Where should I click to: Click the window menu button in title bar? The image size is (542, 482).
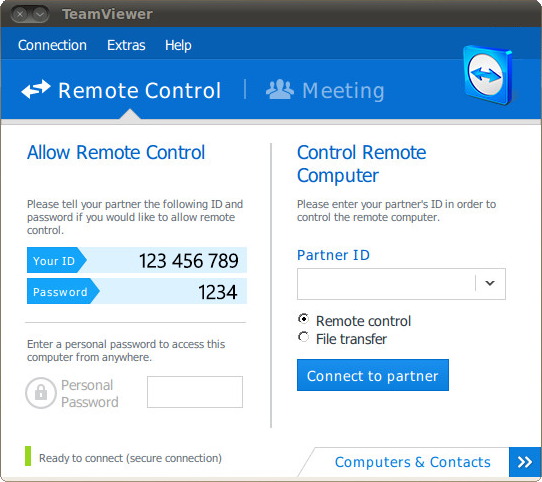(x=40, y=14)
